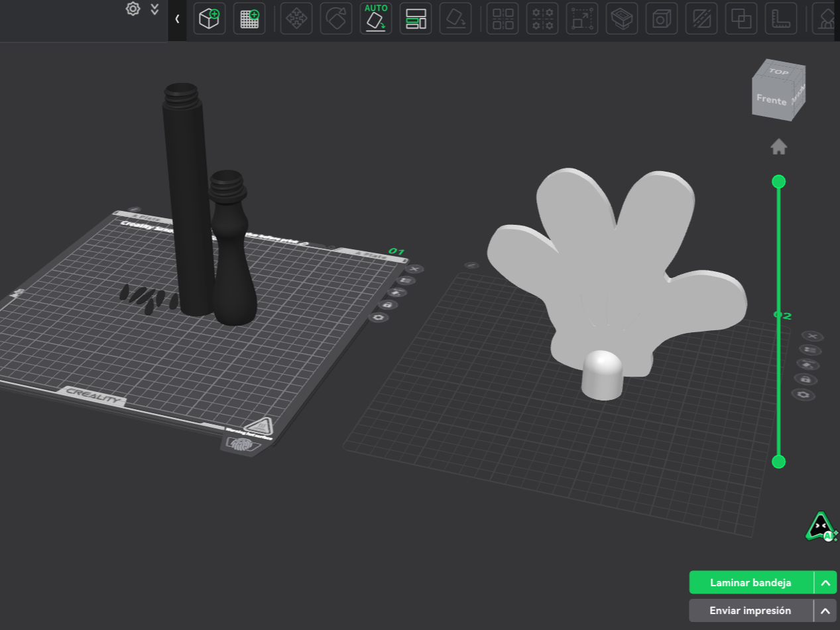Viewport: 840px width, 630px height.
Task: Click the partially visible rightmost toolbar icon
Action: click(825, 19)
